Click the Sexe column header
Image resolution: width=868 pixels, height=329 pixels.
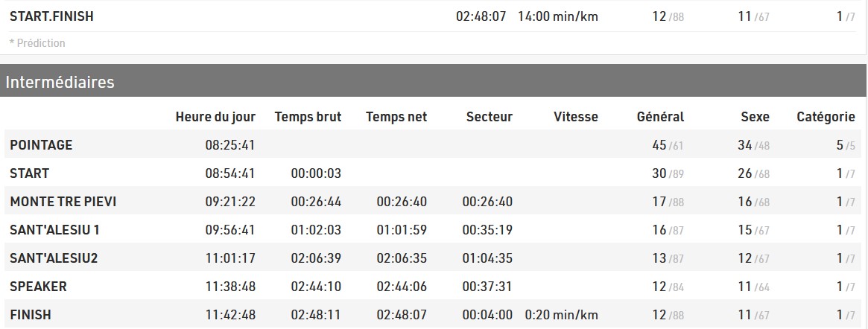tap(755, 117)
